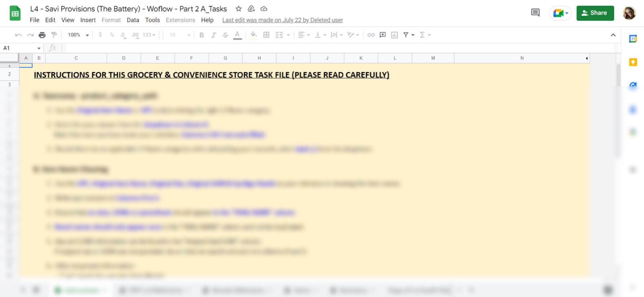
Task: Activate the paint format tool
Action: click(x=54, y=35)
